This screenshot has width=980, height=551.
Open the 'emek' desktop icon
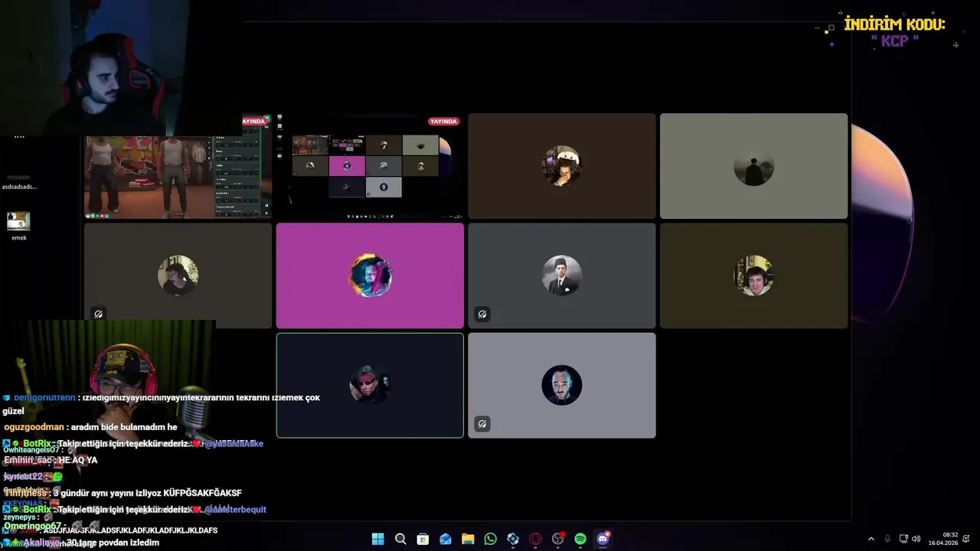pyautogui.click(x=18, y=227)
